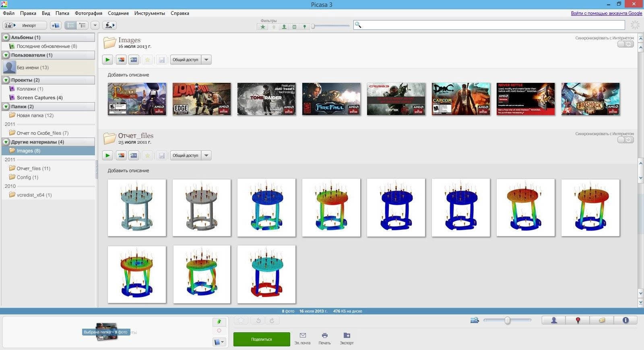Open the Инструменты menu
Image resolution: width=644 pixels, height=350 pixels.
150,13
